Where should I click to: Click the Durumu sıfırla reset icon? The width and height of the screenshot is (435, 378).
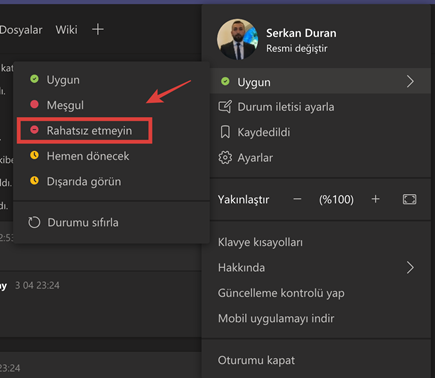click(34, 222)
